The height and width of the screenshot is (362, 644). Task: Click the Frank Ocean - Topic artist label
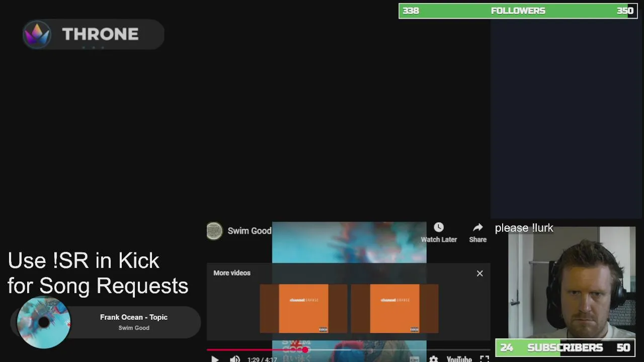134,317
